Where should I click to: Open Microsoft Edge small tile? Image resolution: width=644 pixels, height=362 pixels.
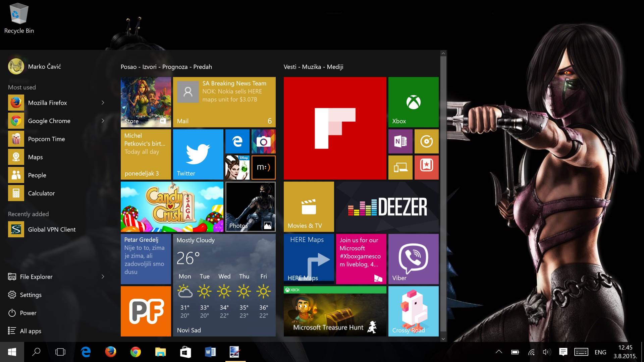pyautogui.click(x=237, y=141)
